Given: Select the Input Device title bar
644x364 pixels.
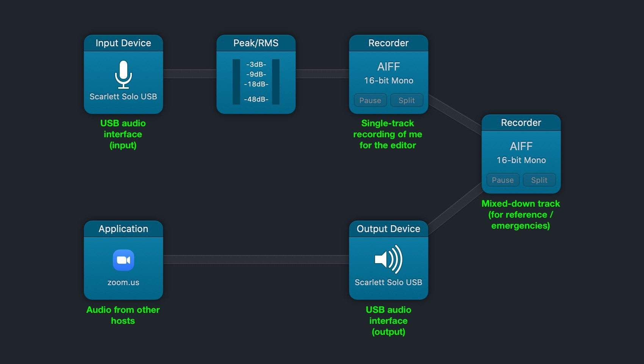Looking at the screenshot, I should pos(123,43).
